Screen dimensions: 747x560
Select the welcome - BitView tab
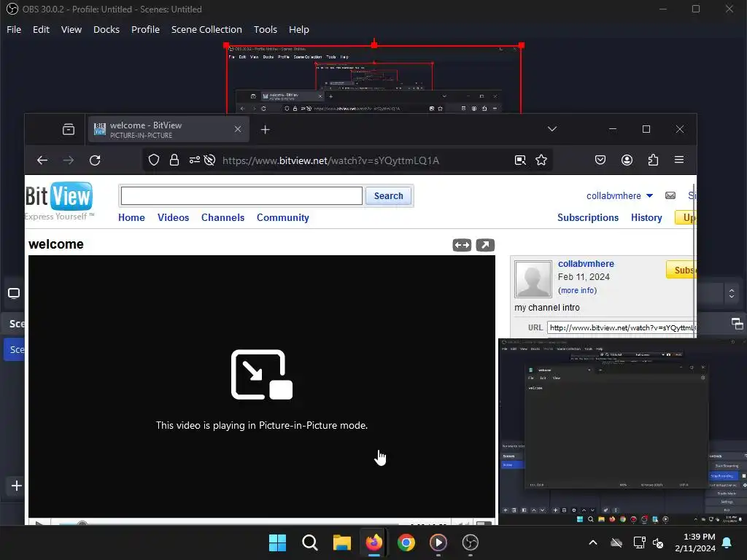click(x=169, y=130)
